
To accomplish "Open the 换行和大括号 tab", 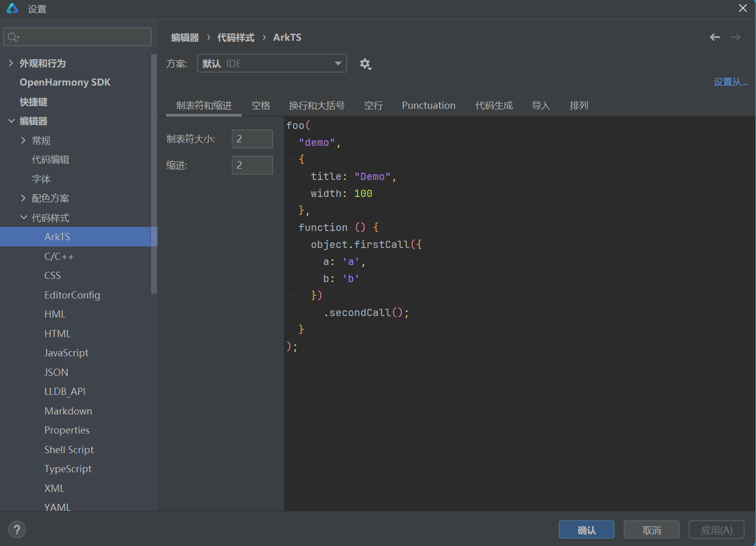I will coord(317,106).
